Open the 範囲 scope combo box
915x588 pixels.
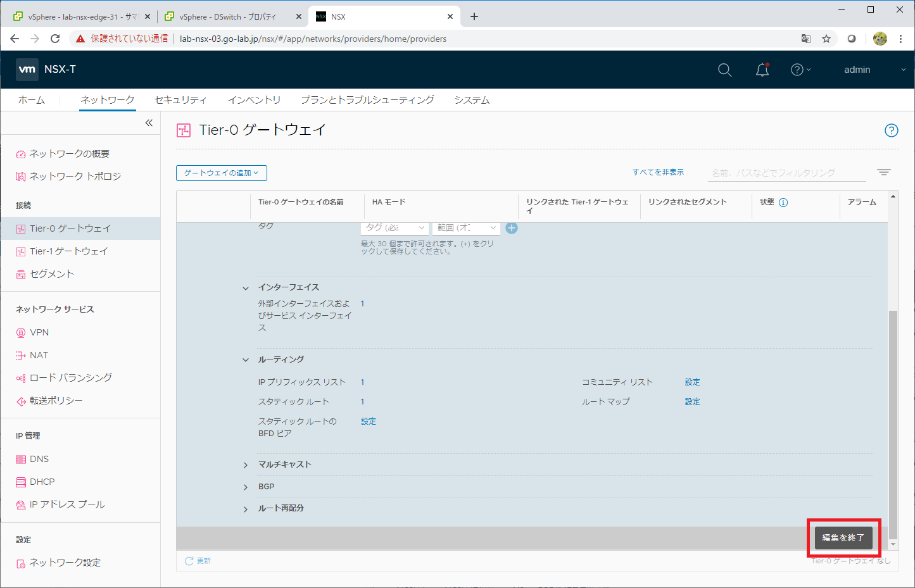pyautogui.click(x=466, y=228)
